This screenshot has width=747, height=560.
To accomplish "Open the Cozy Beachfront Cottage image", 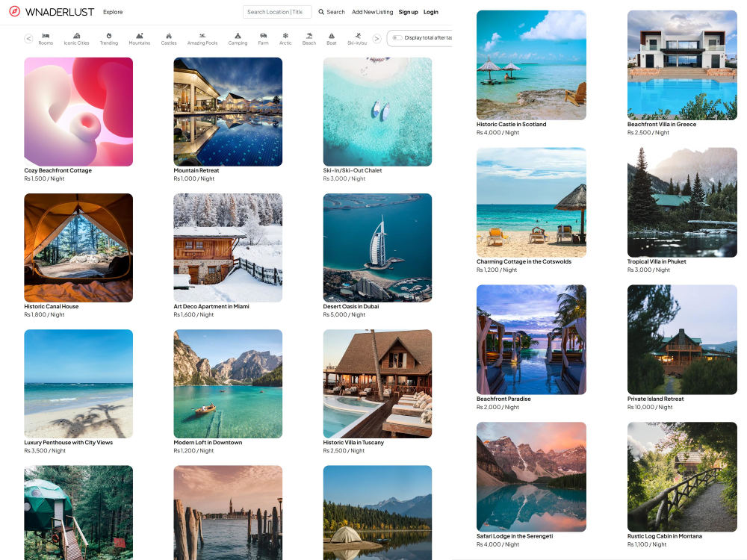I will click(78, 112).
